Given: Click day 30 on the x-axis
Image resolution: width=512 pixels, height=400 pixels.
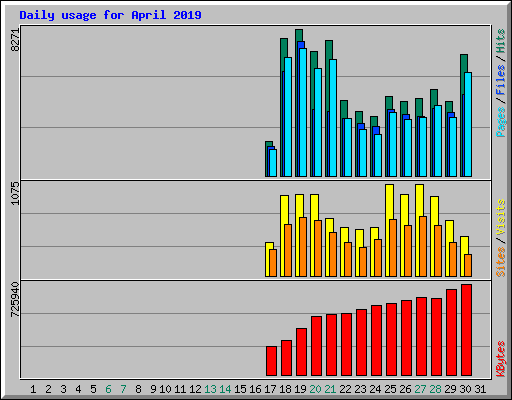Looking at the screenshot, I should [x=465, y=389].
